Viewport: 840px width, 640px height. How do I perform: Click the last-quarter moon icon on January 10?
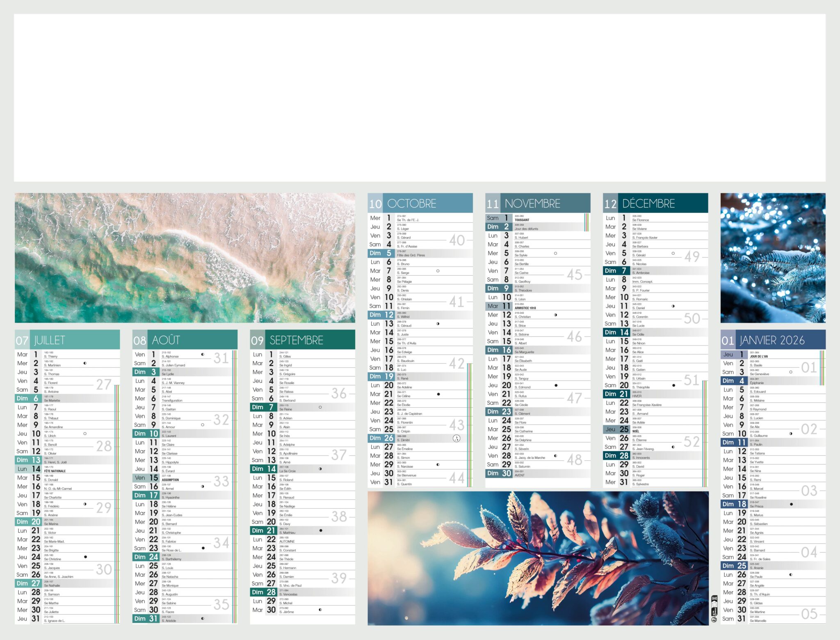coord(790,434)
